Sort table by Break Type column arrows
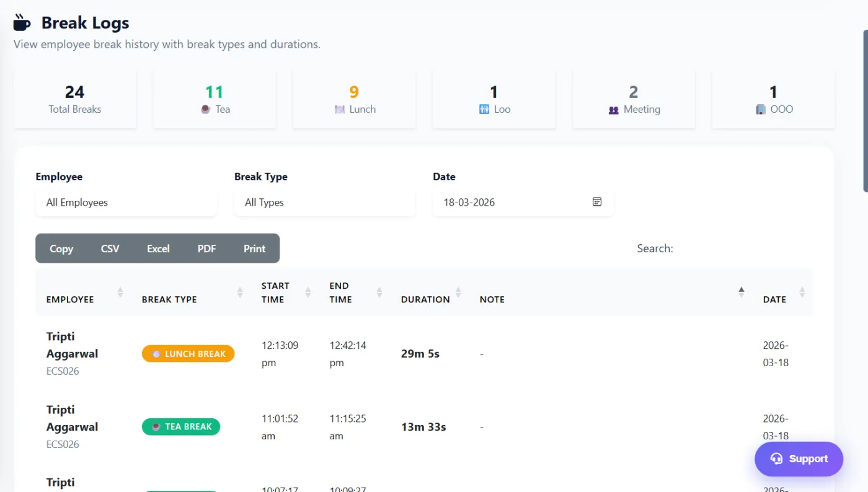 tap(240, 292)
